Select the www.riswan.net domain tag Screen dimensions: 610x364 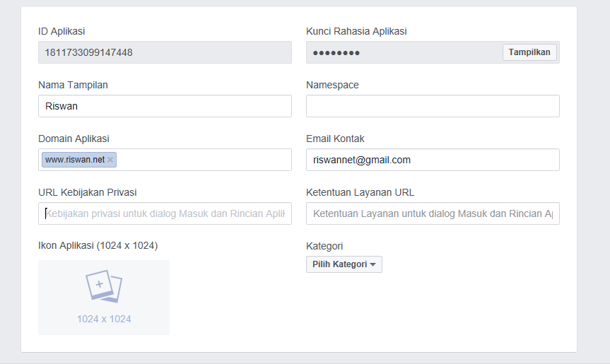point(74,160)
